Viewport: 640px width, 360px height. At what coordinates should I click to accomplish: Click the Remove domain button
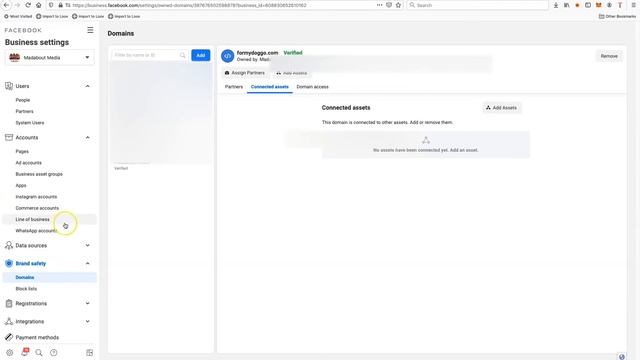pos(609,56)
